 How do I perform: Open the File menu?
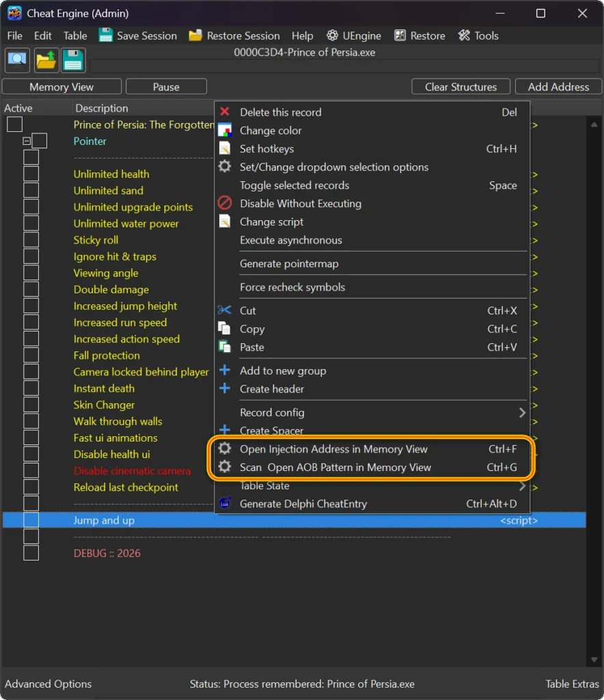[15, 36]
